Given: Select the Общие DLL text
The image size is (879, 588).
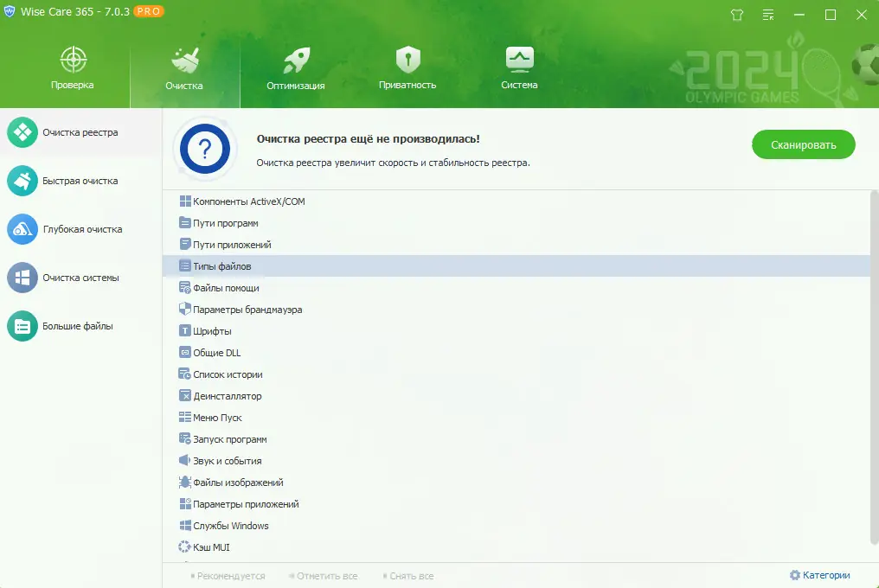Looking at the screenshot, I should (x=217, y=353).
